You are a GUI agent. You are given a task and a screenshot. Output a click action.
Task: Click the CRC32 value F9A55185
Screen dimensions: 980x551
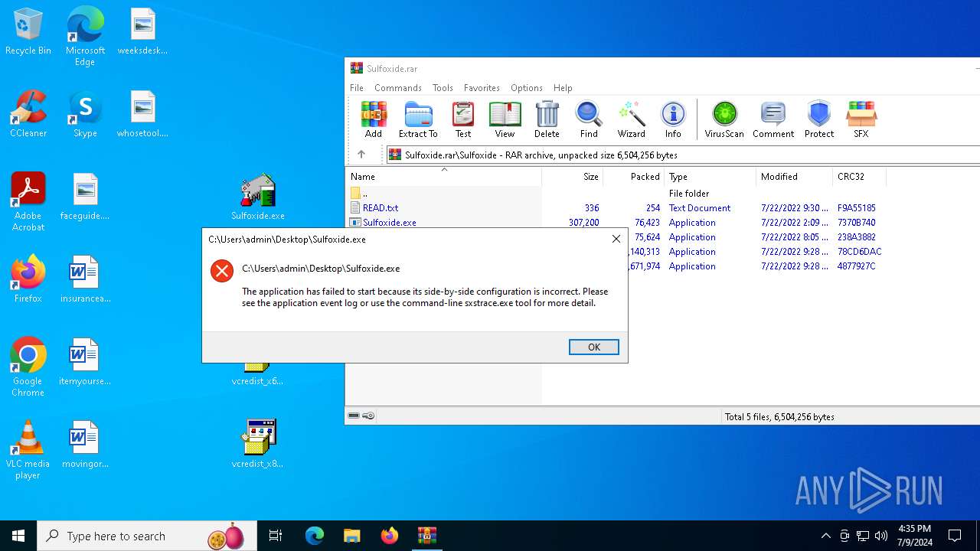(x=857, y=208)
